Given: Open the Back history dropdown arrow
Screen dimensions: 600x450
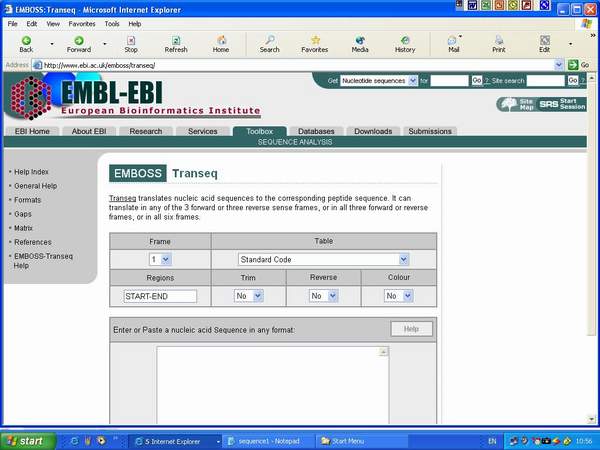Looking at the screenshot, I should (x=52, y=44).
